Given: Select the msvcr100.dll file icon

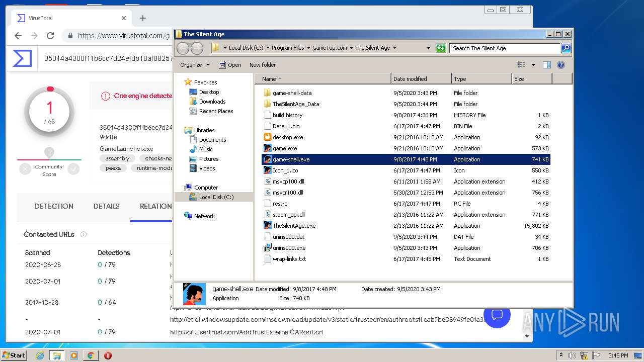Looking at the screenshot, I should point(268,193).
